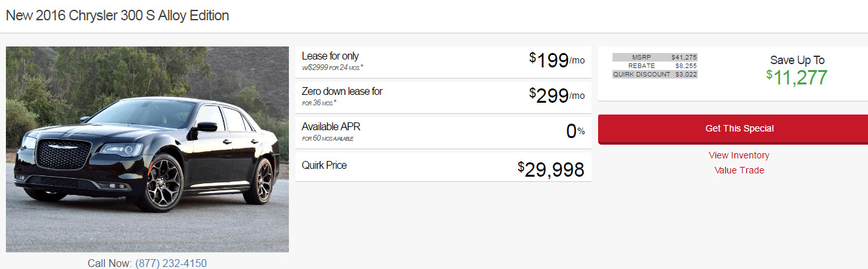Click the Quirk Price $29,998 row

(443, 168)
